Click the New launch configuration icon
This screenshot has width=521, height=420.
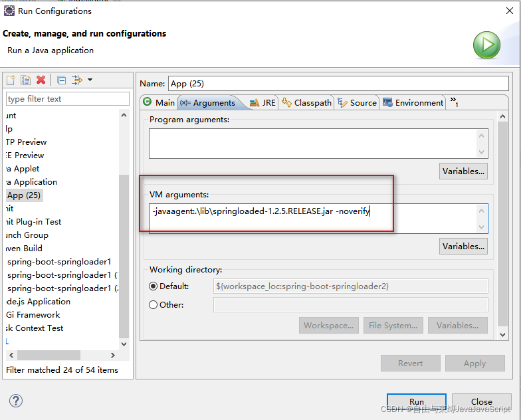click(x=11, y=80)
